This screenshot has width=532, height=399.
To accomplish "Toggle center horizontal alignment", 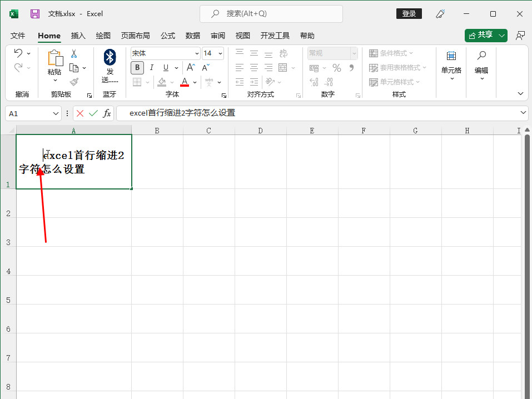I will pos(254,67).
